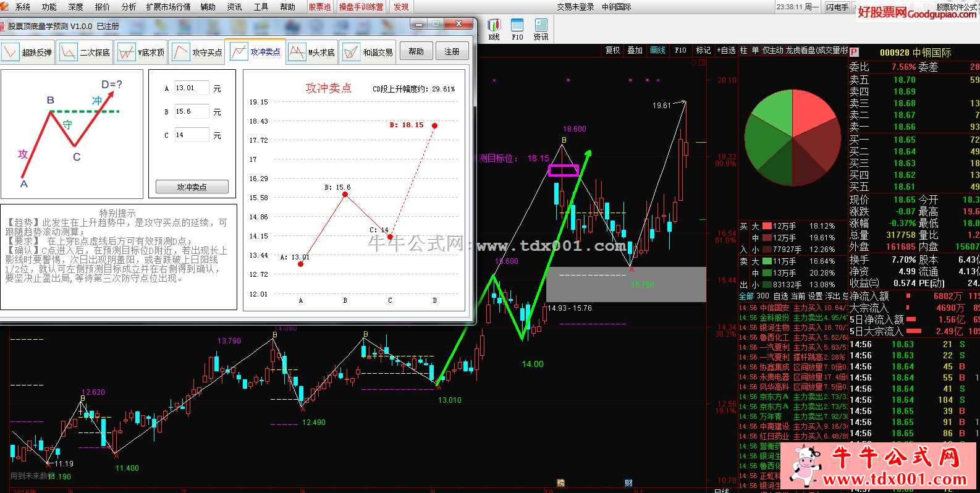Toggle 叠加 overlay on chart toolbar
Screen dimensions: 980x493
tap(635, 50)
